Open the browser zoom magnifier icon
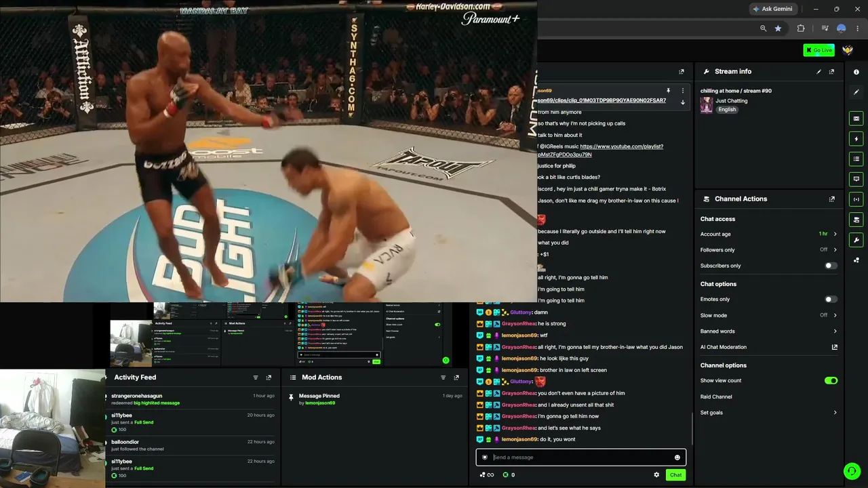This screenshot has width=868, height=488. (764, 28)
